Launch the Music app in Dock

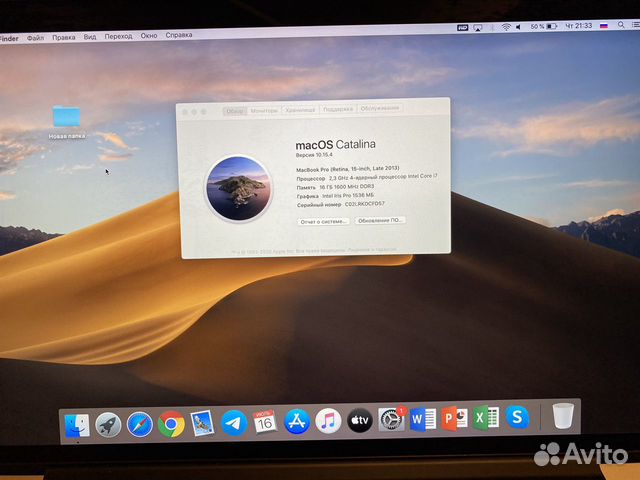tap(328, 421)
